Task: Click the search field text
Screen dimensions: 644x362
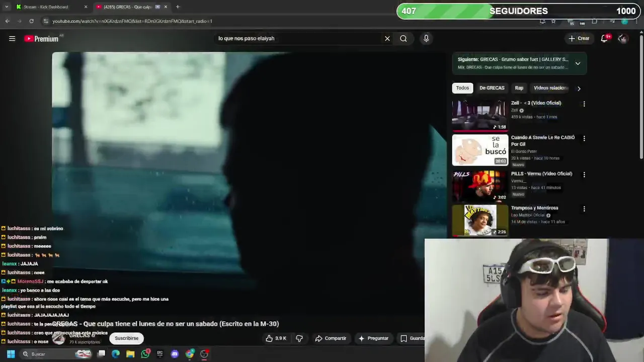Action: click(x=246, y=39)
